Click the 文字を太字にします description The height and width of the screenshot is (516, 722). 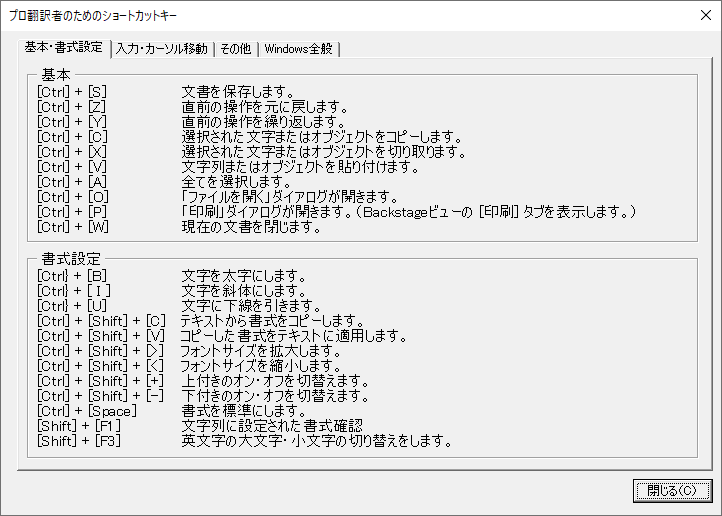(x=244, y=276)
